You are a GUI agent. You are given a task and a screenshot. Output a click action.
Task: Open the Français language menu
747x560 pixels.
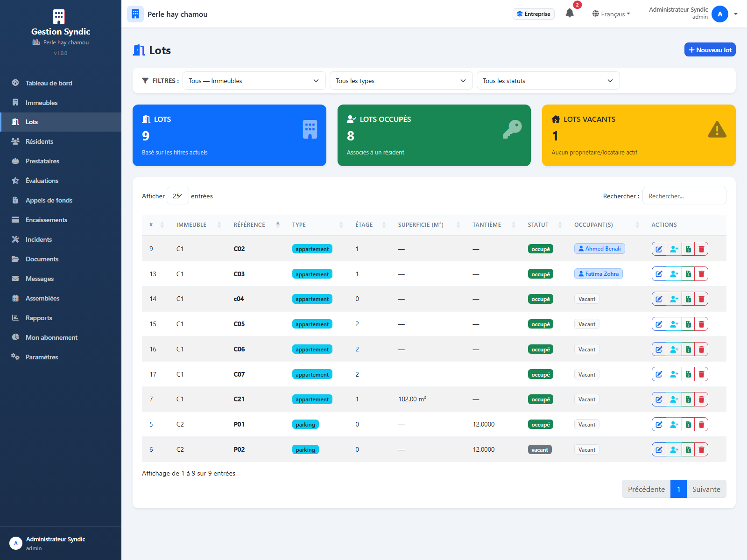pyautogui.click(x=611, y=14)
